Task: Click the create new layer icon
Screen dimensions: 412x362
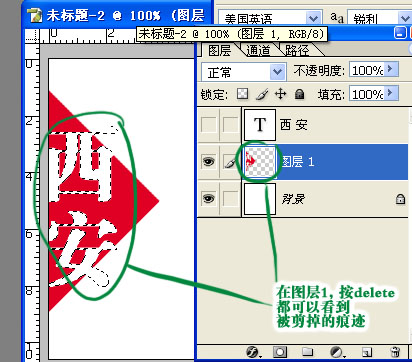Action: (367, 352)
